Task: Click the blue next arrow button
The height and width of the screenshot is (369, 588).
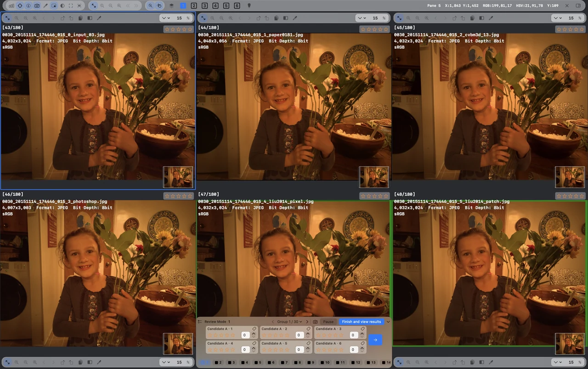Action: 375,340
